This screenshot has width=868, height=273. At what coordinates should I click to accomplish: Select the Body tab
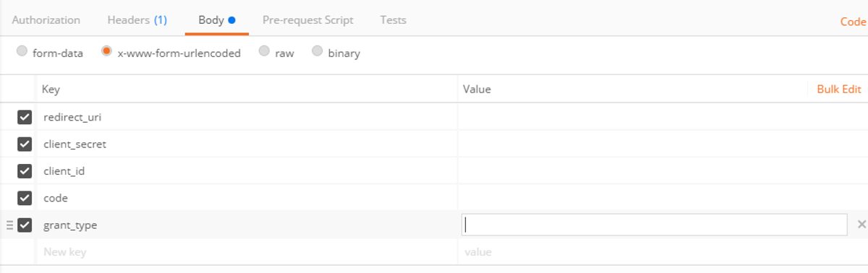[x=217, y=20]
